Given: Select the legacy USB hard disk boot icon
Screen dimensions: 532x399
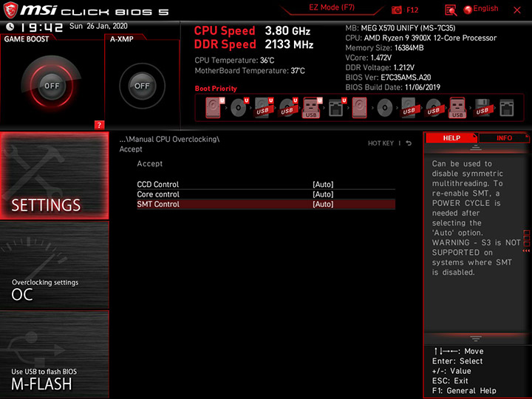Looking at the screenshot, I should pos(409,108).
